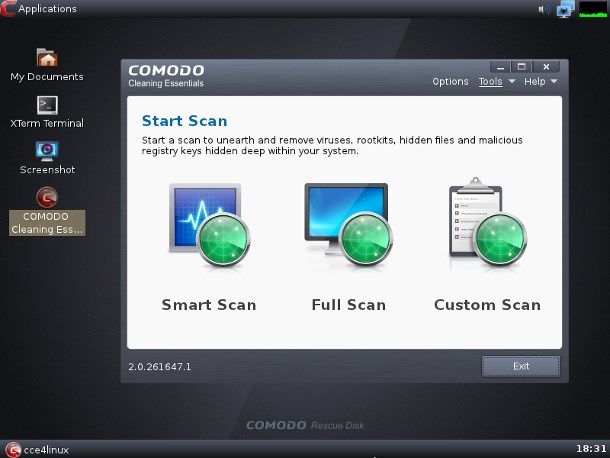Screen dimensions: 610x458
Task: Expand the Help dropdown arrow
Action: pyautogui.click(x=554, y=81)
